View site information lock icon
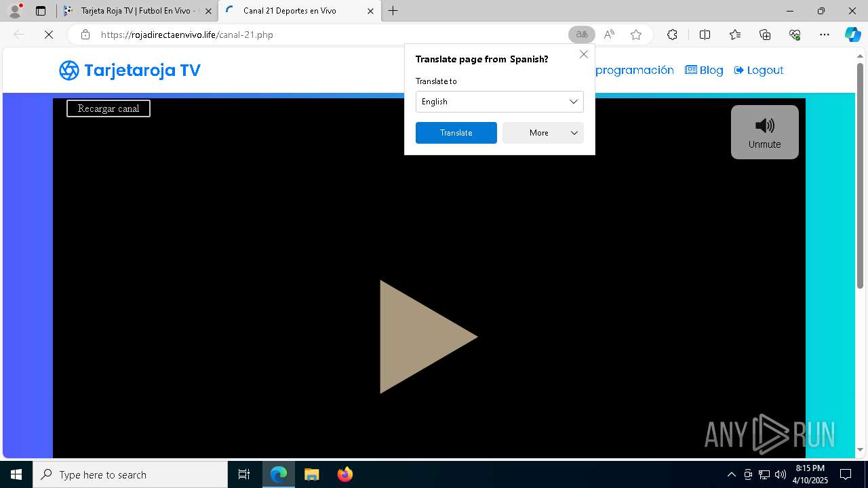The width and height of the screenshot is (868, 488). pyautogui.click(x=85, y=35)
